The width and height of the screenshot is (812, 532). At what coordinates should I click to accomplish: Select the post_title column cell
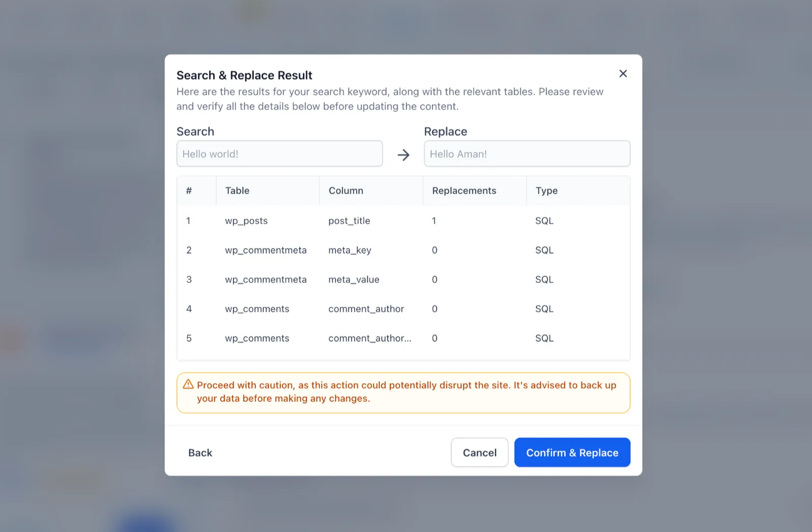click(349, 221)
